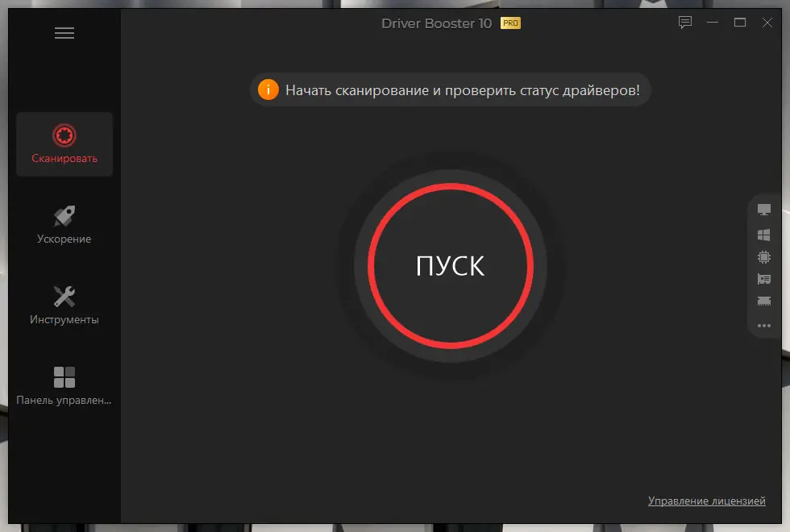Open the hamburger menu at top left

pyautogui.click(x=64, y=32)
